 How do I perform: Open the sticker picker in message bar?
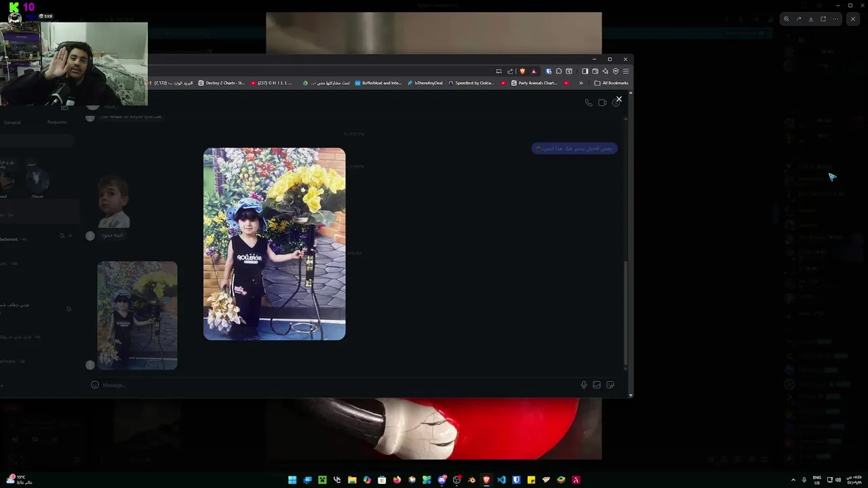point(610,385)
